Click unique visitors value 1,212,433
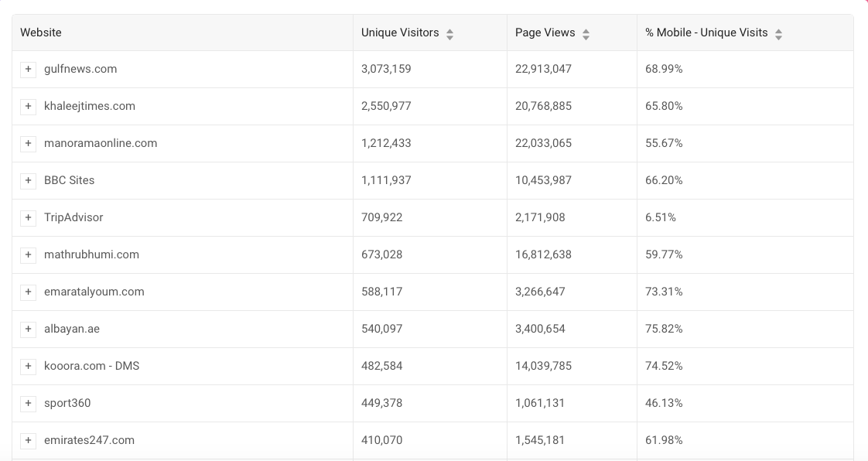 (x=386, y=143)
